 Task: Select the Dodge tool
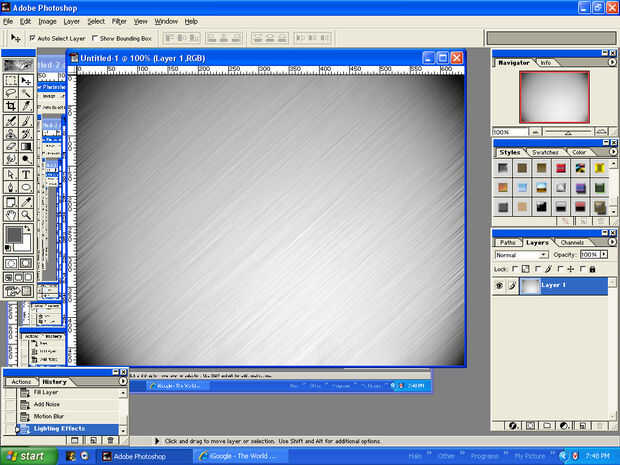[x=26, y=159]
